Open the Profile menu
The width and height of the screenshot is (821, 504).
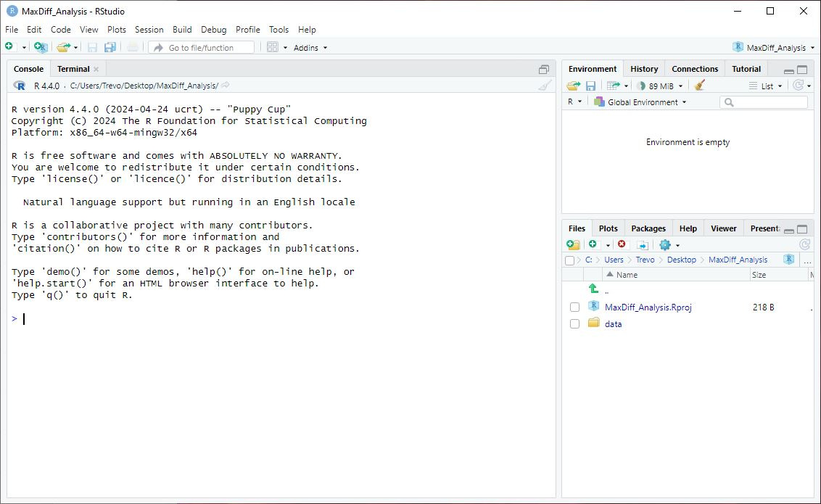(x=247, y=30)
